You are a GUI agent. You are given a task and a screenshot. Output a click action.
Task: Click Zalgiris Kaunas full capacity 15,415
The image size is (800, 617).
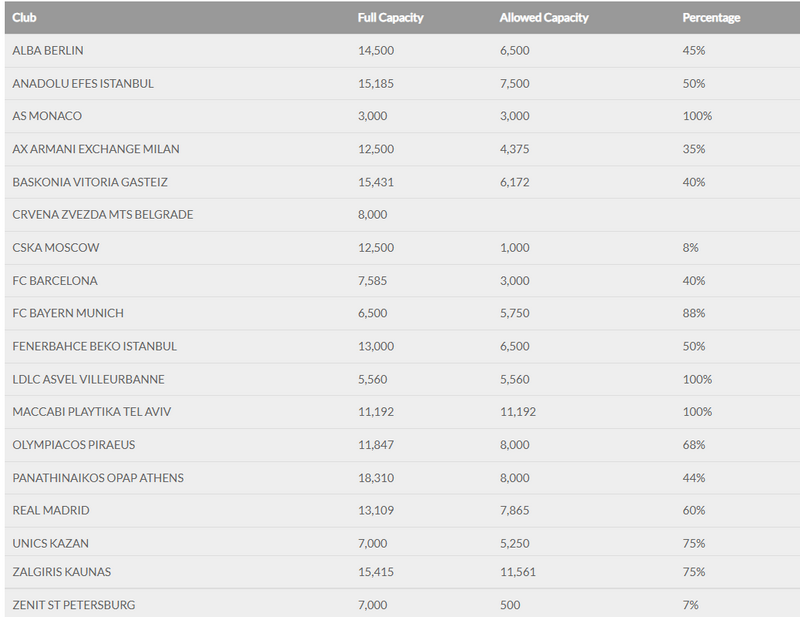tap(376, 572)
